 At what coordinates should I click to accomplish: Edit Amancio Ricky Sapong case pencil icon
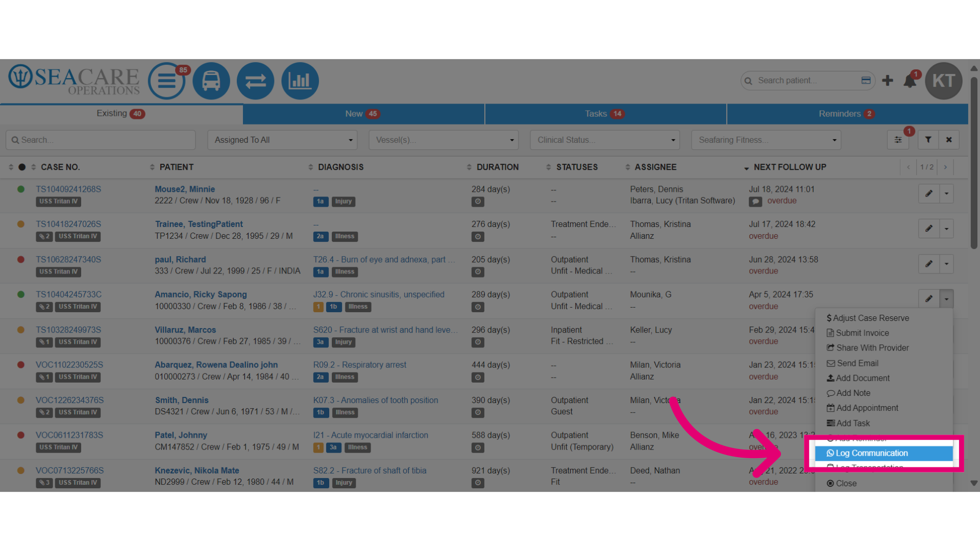tap(929, 299)
